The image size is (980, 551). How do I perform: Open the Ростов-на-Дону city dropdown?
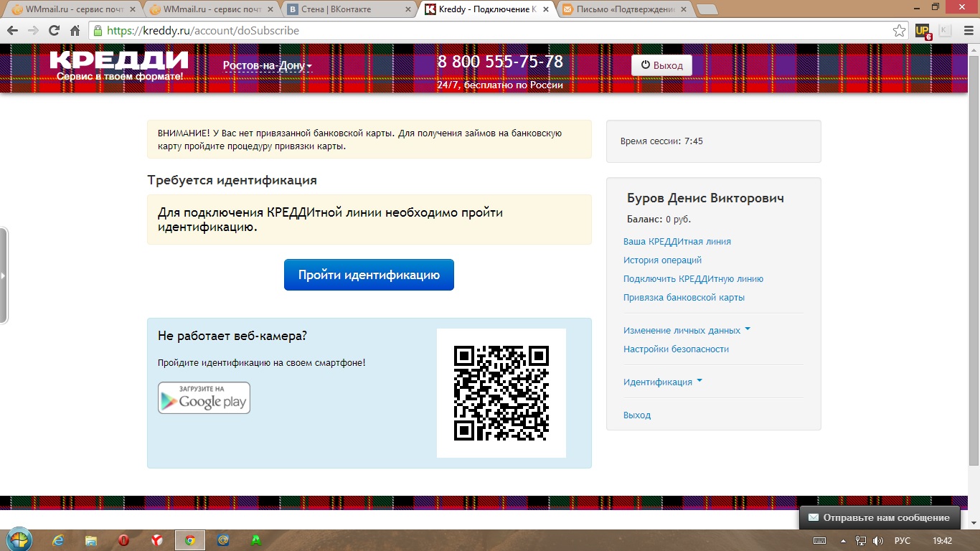point(268,65)
